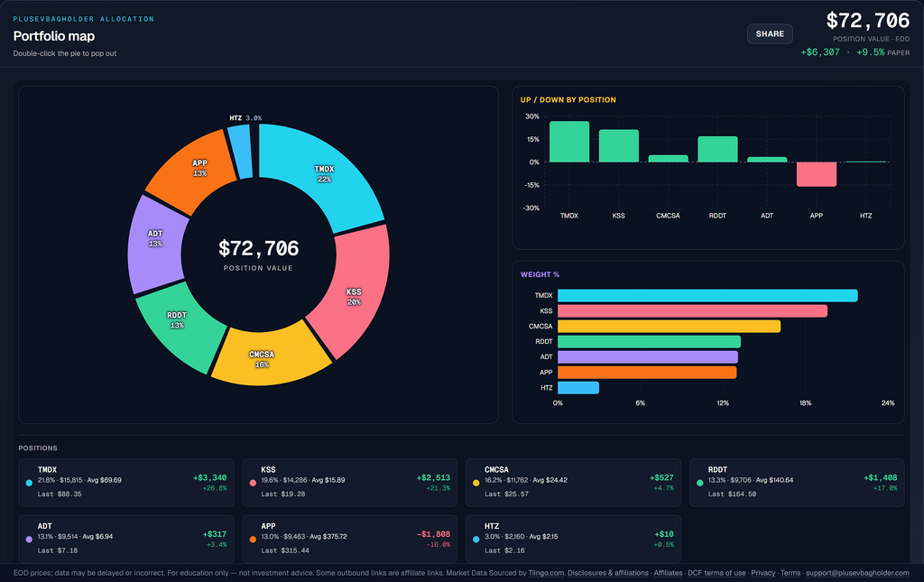The image size is (924, 582).
Task: Click the WEIGHT % chart title
Action: click(540, 274)
